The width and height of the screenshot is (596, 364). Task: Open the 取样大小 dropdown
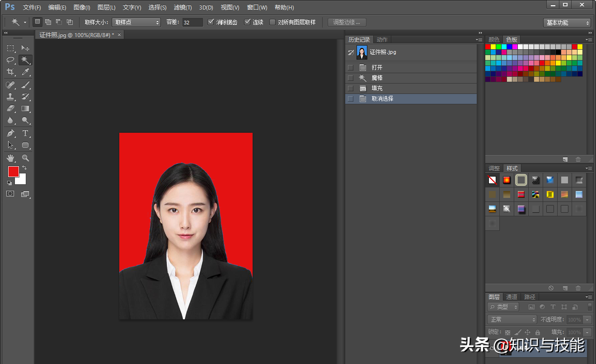(136, 22)
